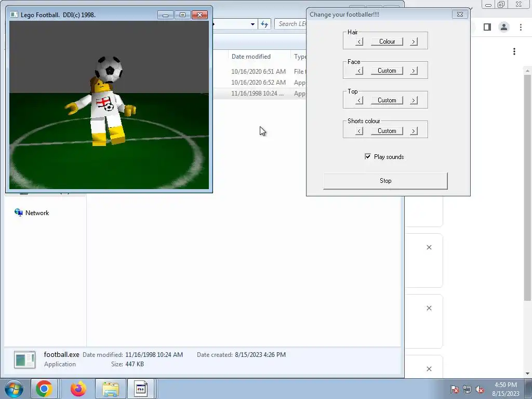Image resolution: width=532 pixels, height=399 pixels.
Task: Dismiss the first card with X in Chrome
Action: click(429, 247)
